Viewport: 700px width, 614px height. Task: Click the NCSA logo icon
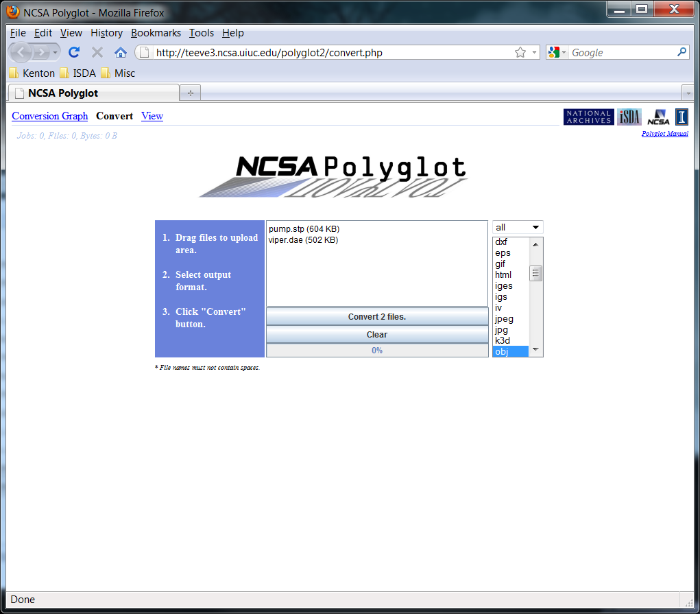pyautogui.click(x=658, y=117)
